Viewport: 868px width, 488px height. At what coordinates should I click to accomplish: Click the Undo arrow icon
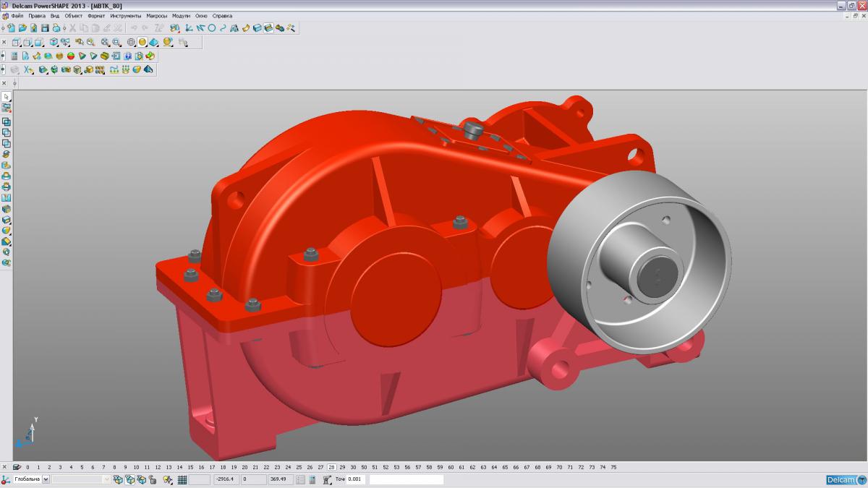pyautogui.click(x=134, y=27)
